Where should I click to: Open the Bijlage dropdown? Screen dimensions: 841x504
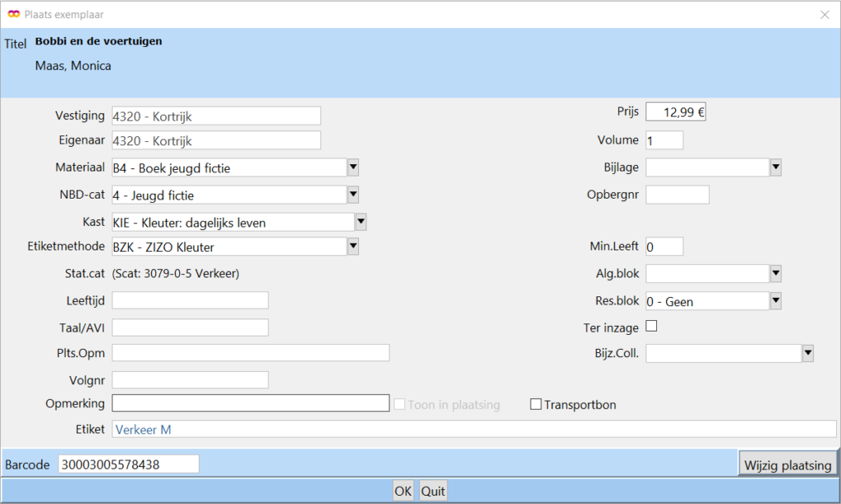(x=775, y=167)
